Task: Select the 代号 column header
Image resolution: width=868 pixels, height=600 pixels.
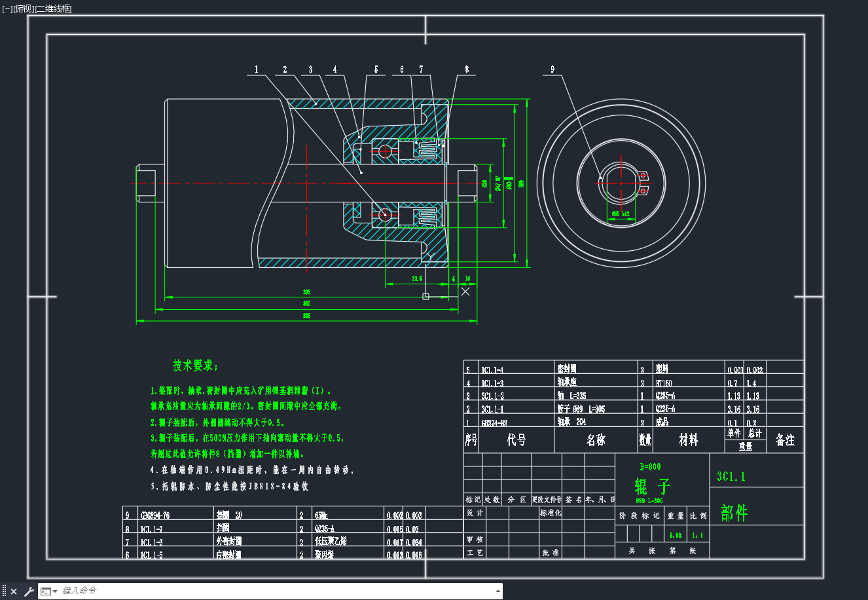Action: tap(516, 440)
